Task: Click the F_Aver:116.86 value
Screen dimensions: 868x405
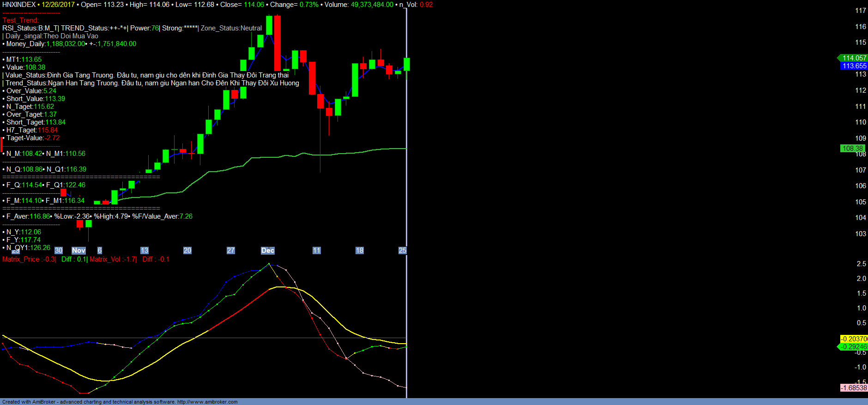Action: pyautogui.click(x=28, y=216)
